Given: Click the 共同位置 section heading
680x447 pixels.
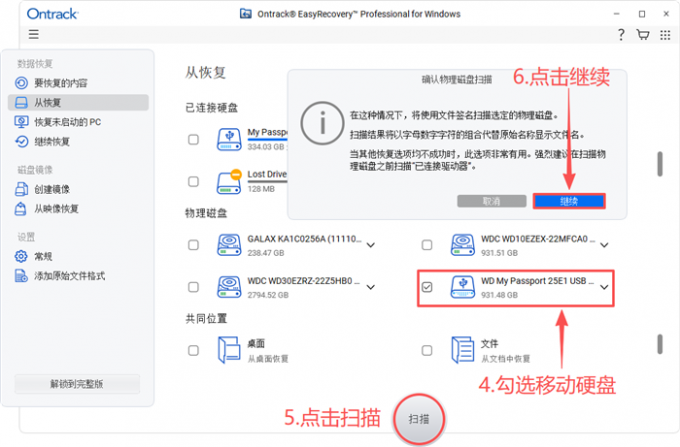Looking at the screenshot, I should pos(206,319).
